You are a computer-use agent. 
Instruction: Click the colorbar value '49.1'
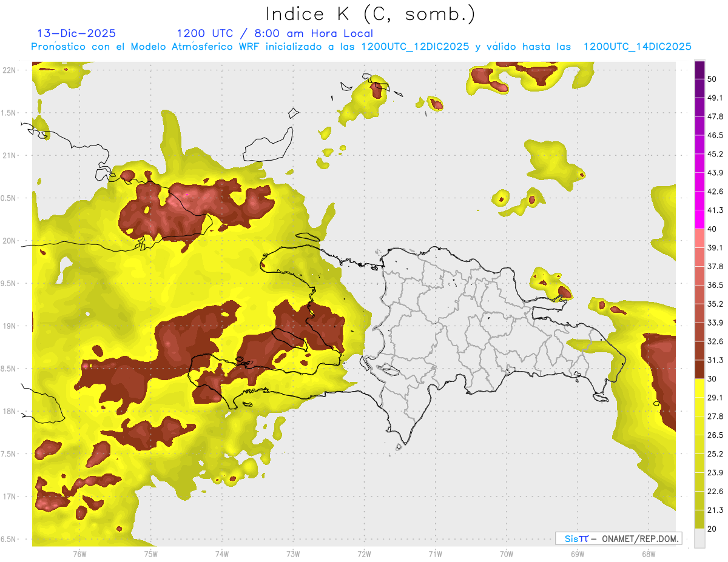pos(715,98)
